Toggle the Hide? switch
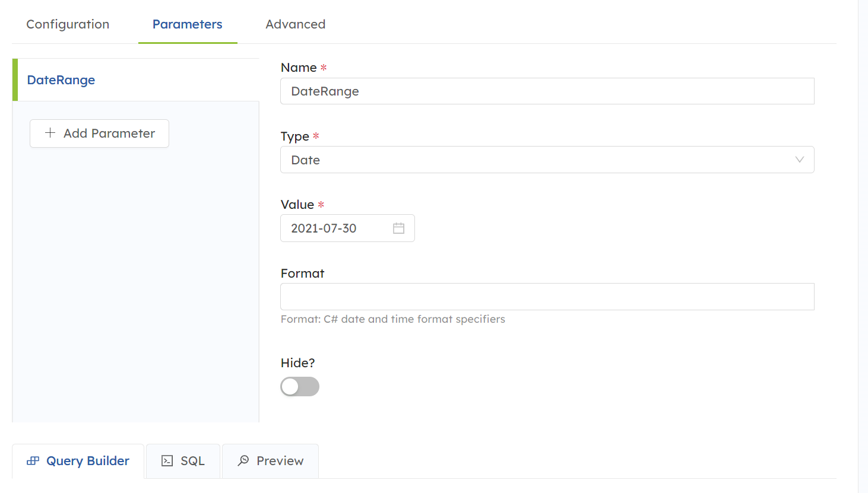Viewport: 868px width, 493px height. click(300, 387)
